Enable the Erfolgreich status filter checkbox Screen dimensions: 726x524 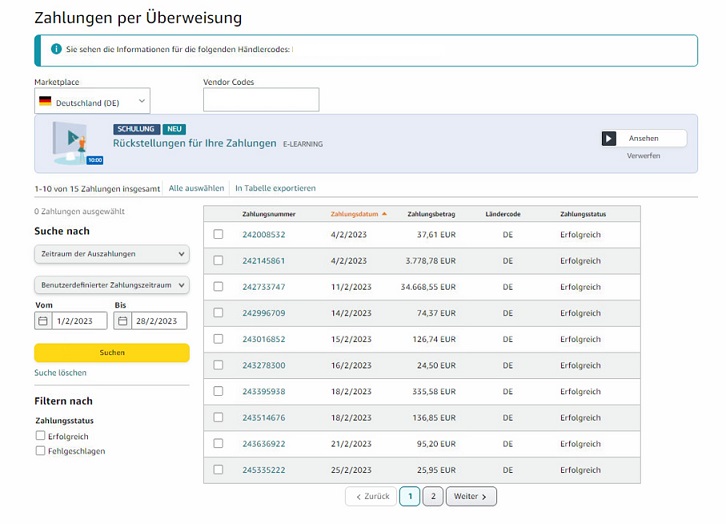point(40,436)
